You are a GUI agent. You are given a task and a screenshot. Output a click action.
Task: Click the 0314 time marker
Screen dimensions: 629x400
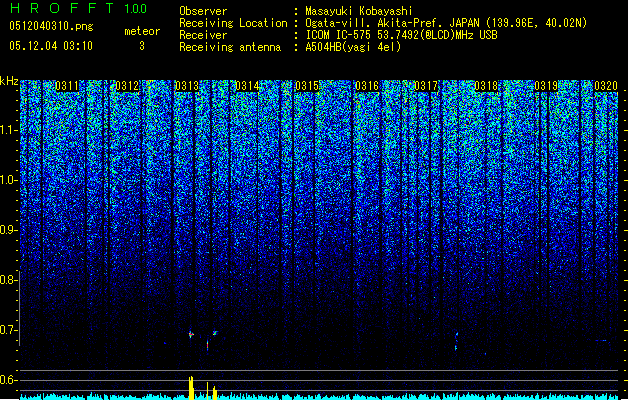click(247, 86)
